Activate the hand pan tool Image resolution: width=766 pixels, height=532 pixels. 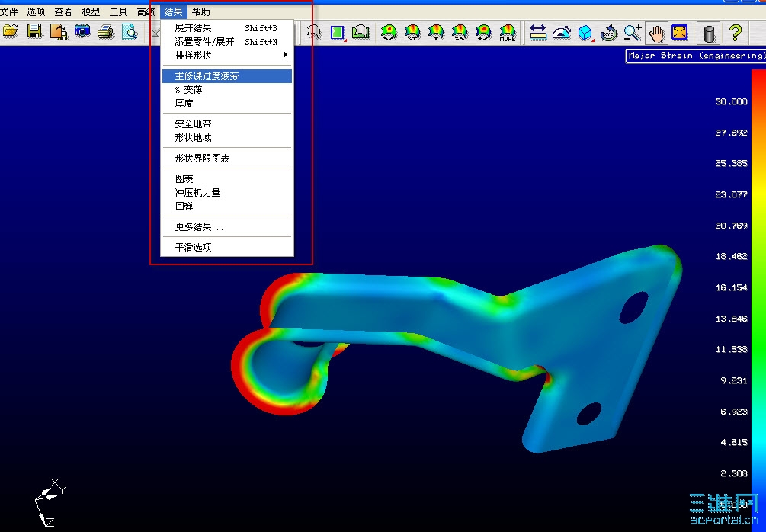point(656,33)
